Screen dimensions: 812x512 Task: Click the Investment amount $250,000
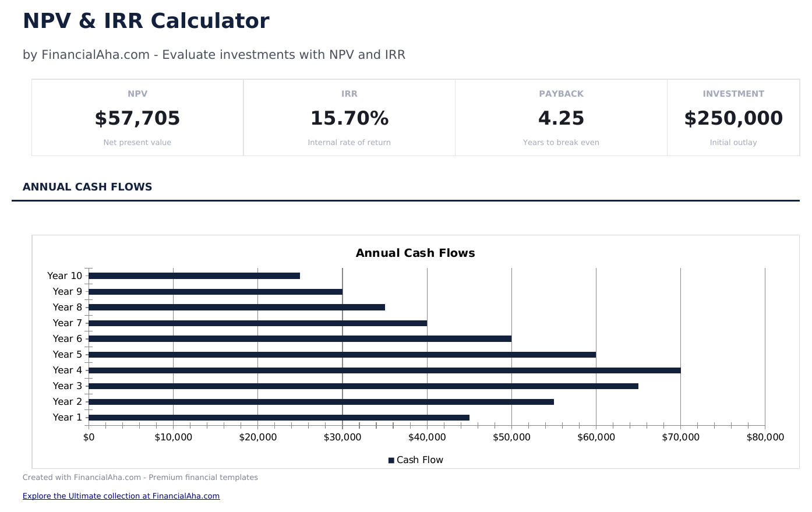733,118
